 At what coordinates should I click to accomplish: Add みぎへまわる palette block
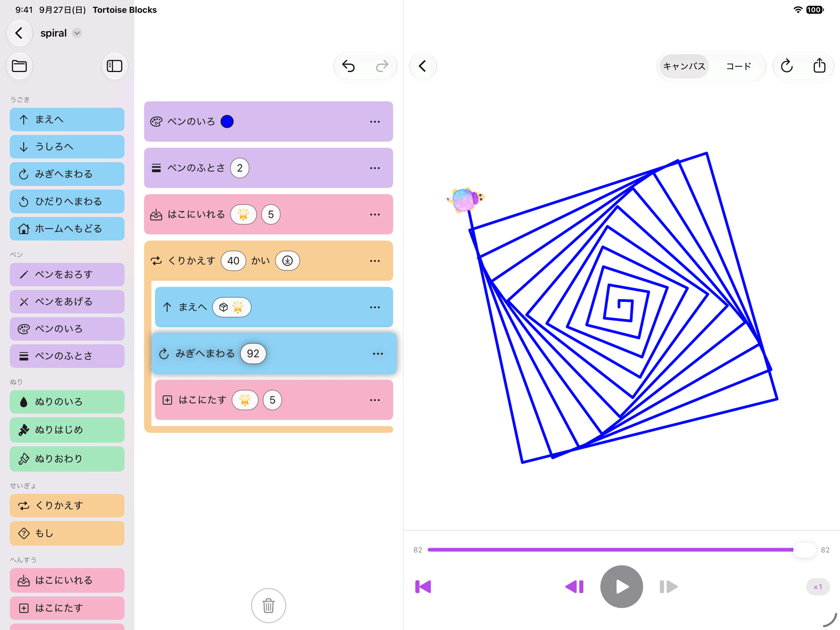tap(67, 174)
